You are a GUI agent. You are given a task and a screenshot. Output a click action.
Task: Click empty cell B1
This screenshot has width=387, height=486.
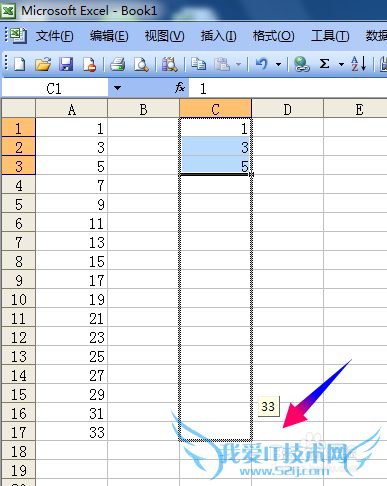click(x=143, y=128)
